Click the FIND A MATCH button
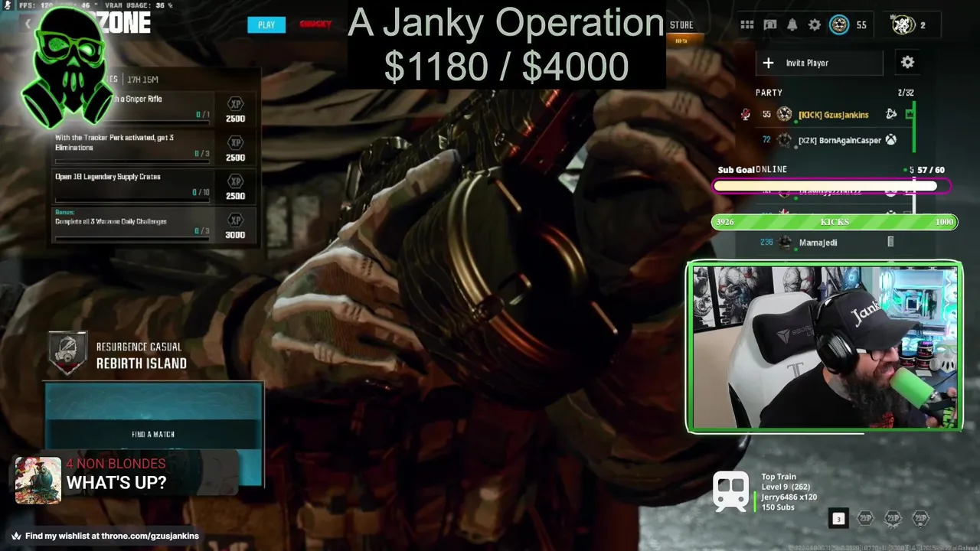 153,434
